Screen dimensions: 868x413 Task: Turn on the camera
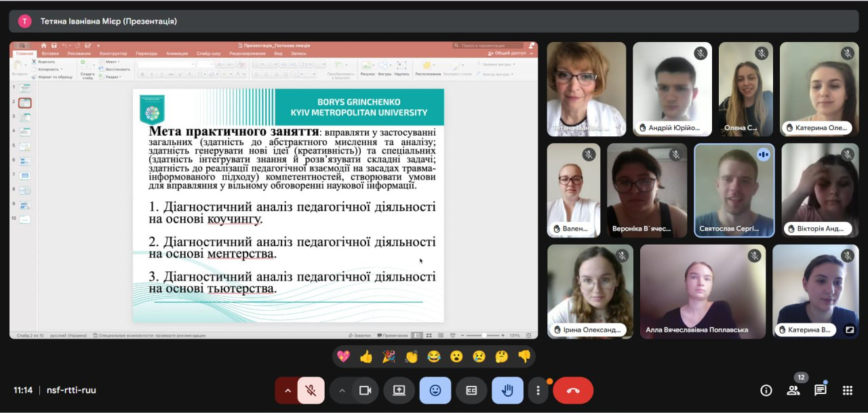click(365, 391)
